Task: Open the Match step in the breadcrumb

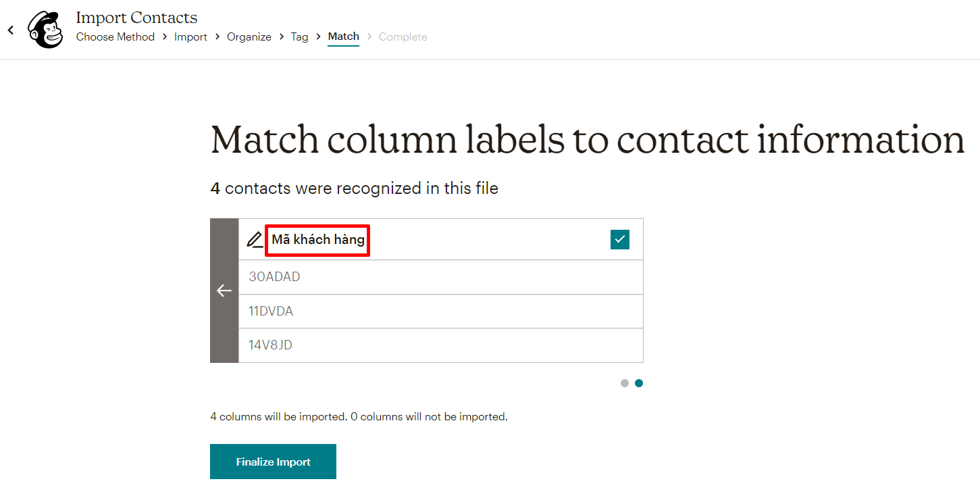Action: tap(343, 36)
